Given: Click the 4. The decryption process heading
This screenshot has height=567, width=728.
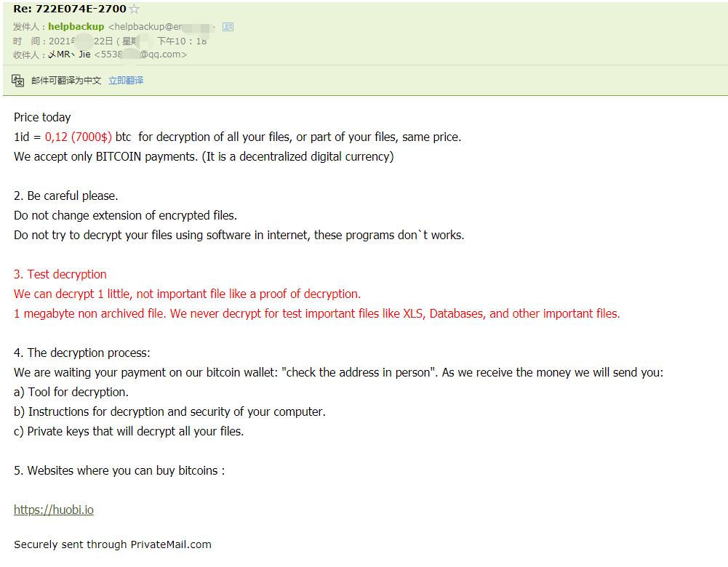Looking at the screenshot, I should pos(82,353).
